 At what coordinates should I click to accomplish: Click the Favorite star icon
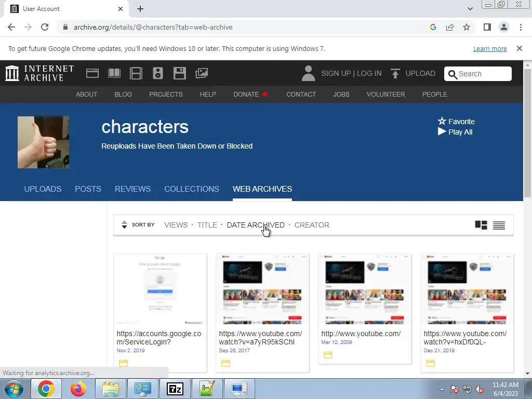(442, 121)
